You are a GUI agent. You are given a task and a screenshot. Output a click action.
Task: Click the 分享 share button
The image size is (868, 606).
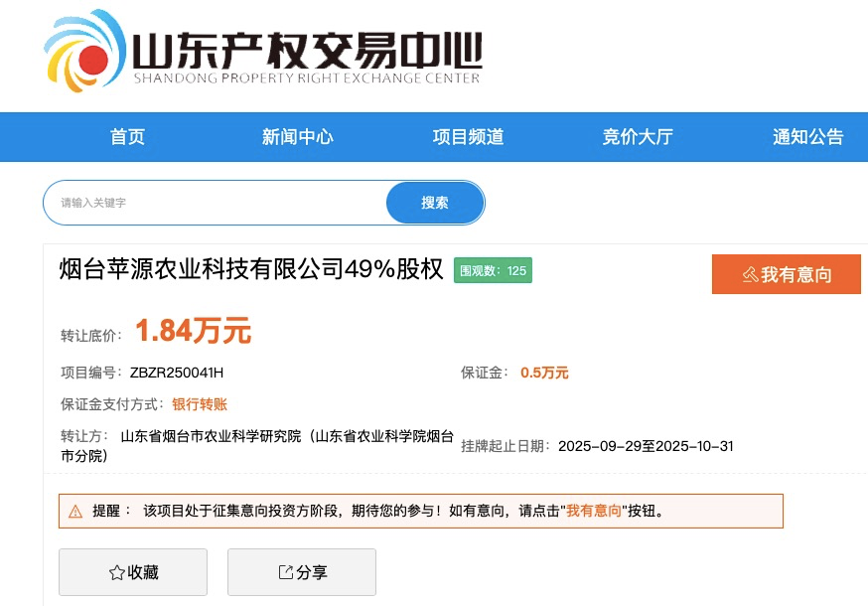point(301,572)
